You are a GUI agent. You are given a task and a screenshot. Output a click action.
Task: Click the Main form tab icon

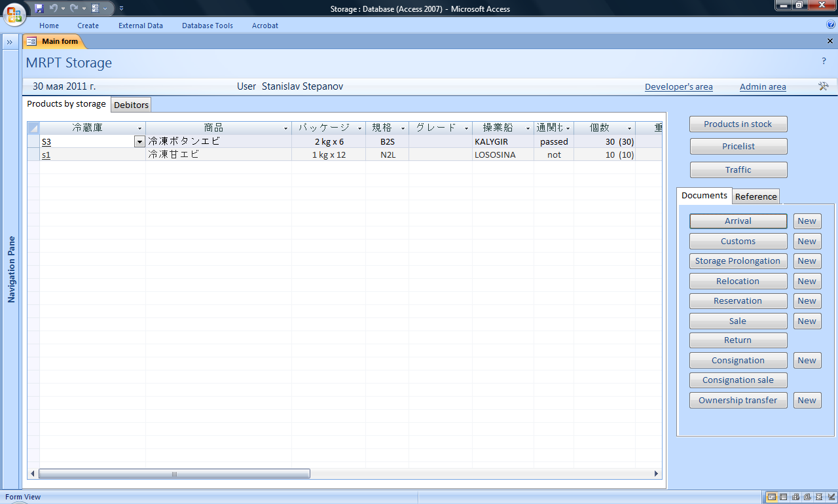[x=31, y=41]
